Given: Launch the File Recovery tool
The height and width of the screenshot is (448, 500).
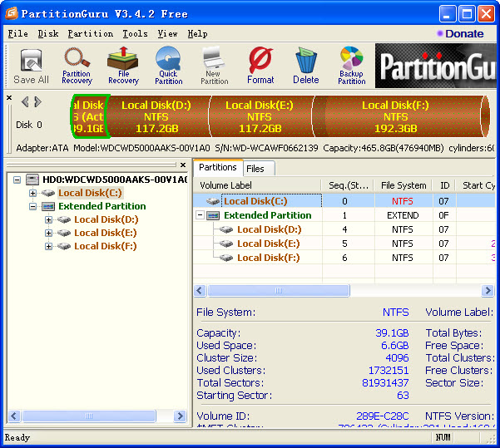Looking at the screenshot, I should pyautogui.click(x=123, y=66).
